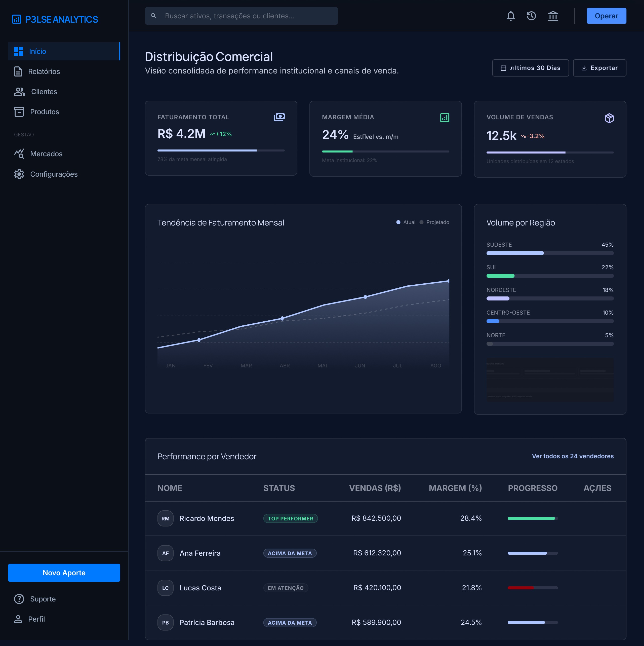This screenshot has height=646, width=644.
Task: Click the box icon on Volume de Vendas card
Action: pos(609,118)
